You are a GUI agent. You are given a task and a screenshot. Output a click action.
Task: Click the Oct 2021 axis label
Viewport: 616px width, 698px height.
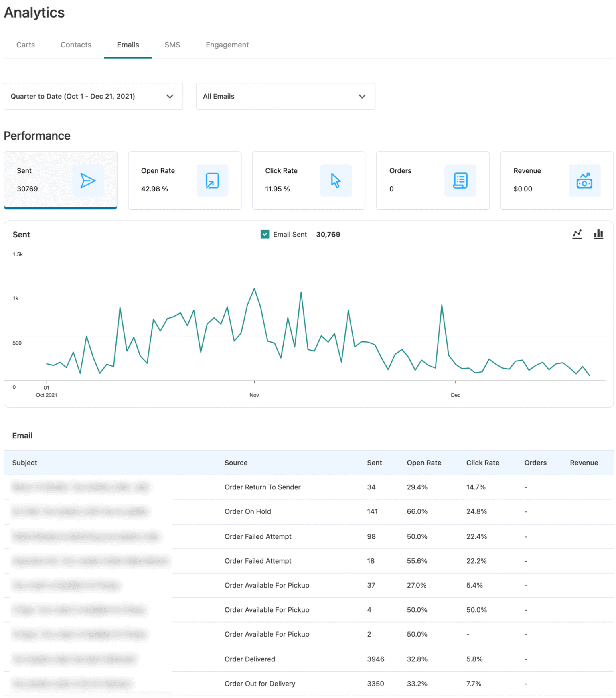(x=47, y=395)
